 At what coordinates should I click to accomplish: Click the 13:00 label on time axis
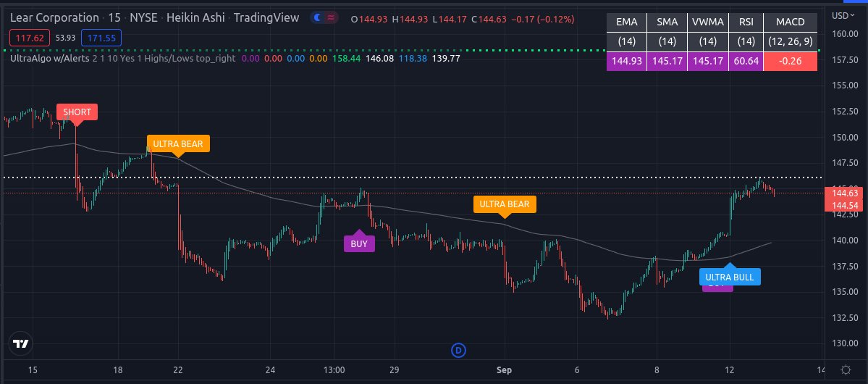(x=334, y=370)
